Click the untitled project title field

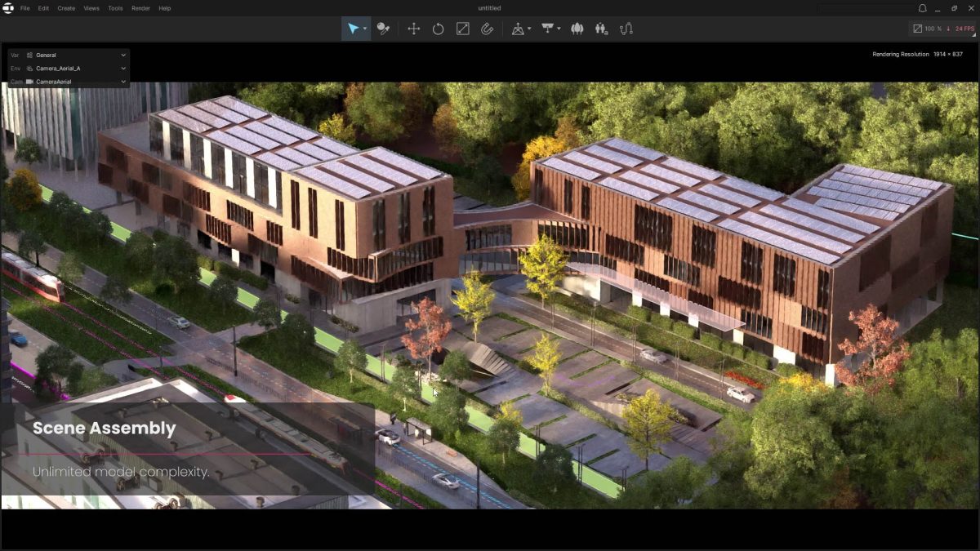coord(488,8)
